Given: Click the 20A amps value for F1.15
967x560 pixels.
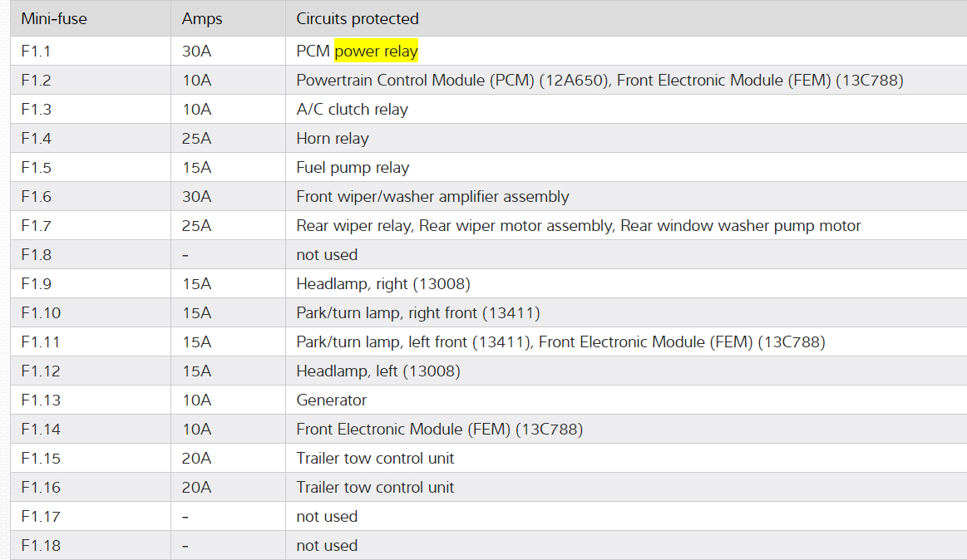Looking at the screenshot, I should click(196, 459).
